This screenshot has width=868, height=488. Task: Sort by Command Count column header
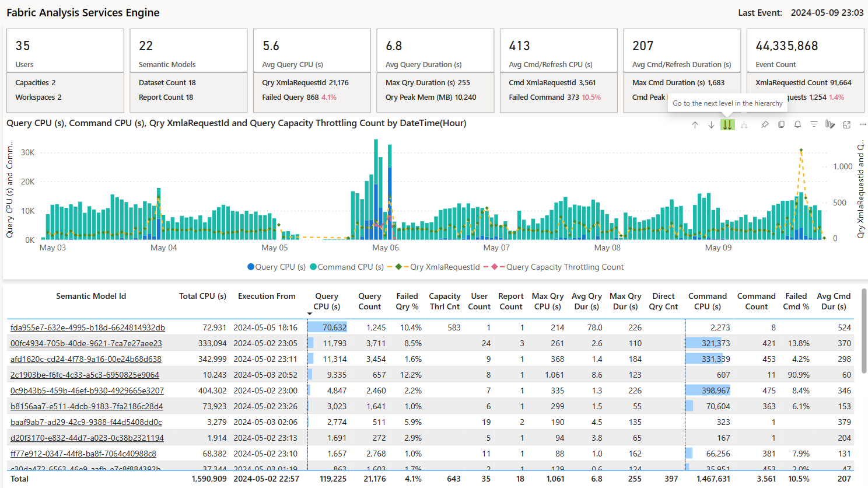tap(756, 301)
